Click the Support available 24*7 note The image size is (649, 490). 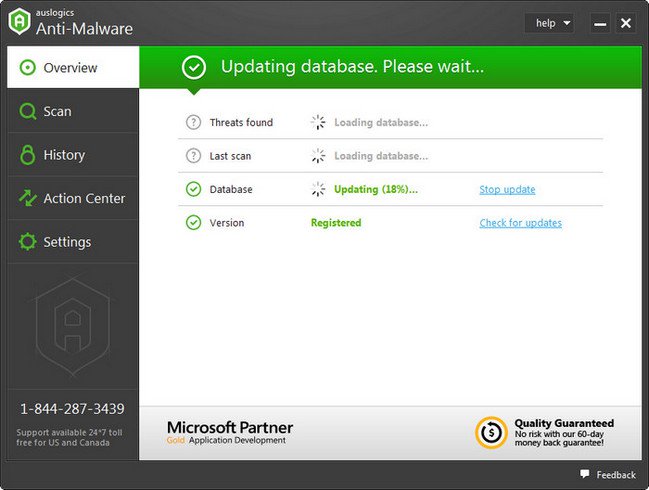(69, 437)
